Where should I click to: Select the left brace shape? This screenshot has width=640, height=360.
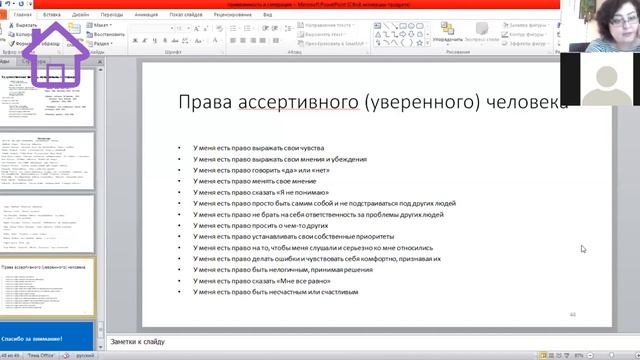(403, 43)
